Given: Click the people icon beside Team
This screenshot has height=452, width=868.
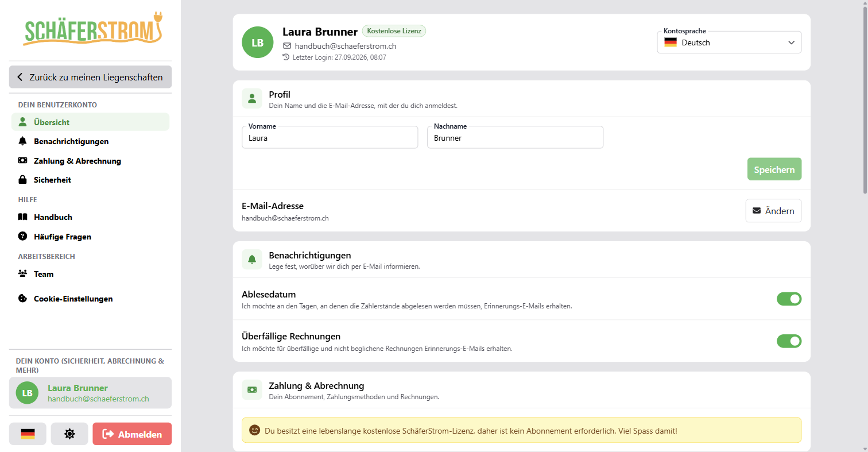Looking at the screenshot, I should click(22, 274).
